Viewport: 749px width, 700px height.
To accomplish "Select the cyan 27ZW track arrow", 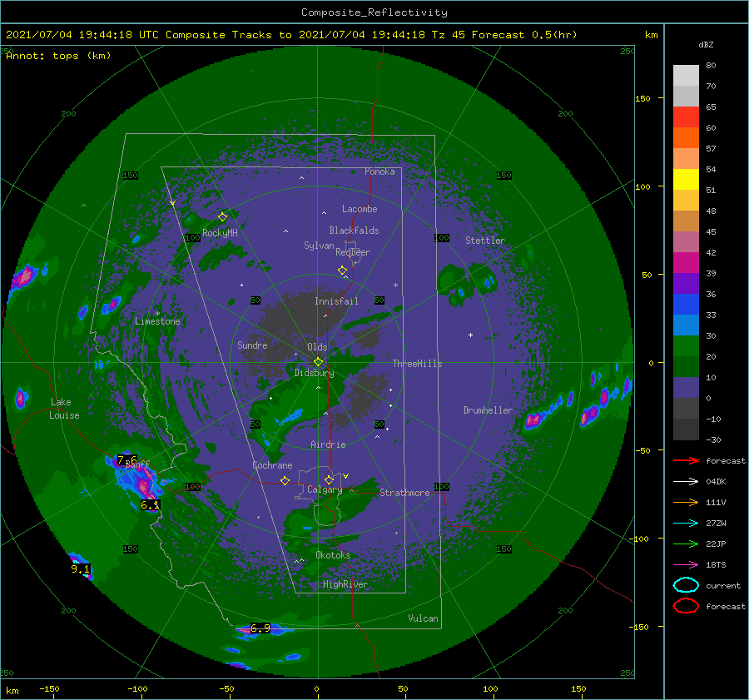I will point(686,523).
